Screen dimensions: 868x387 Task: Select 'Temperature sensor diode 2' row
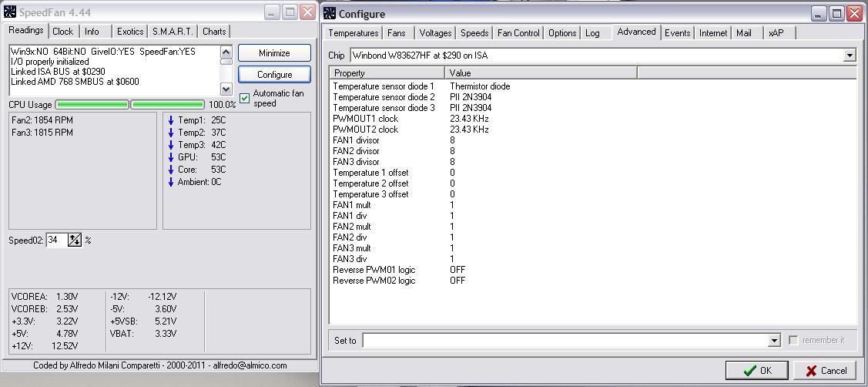coord(592,97)
